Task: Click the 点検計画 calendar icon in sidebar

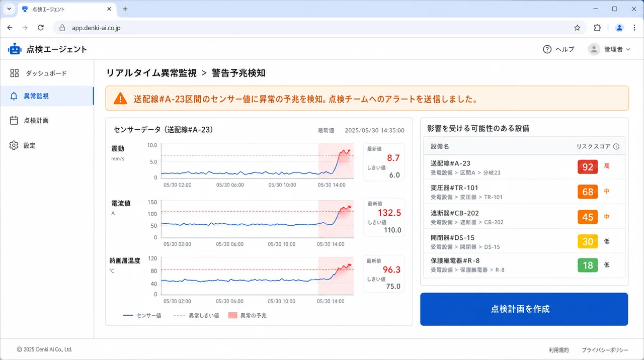Action: pyautogui.click(x=14, y=121)
